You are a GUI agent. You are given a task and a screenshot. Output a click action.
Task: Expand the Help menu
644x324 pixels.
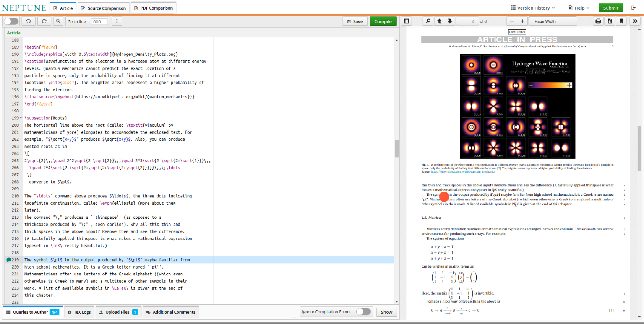579,8
